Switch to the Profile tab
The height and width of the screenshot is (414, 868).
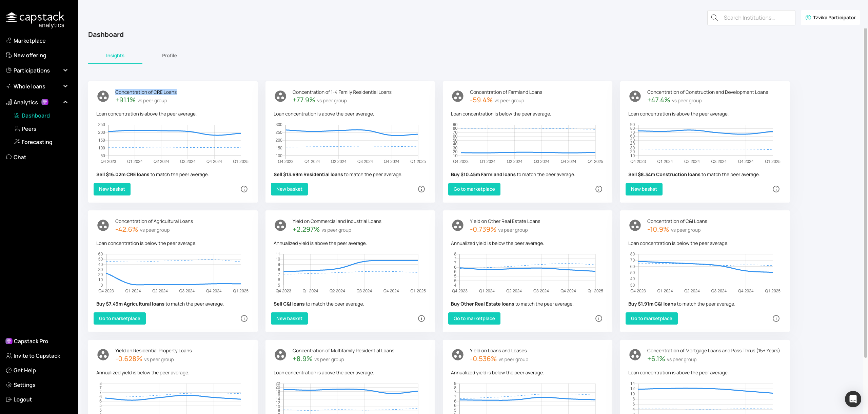(x=170, y=56)
